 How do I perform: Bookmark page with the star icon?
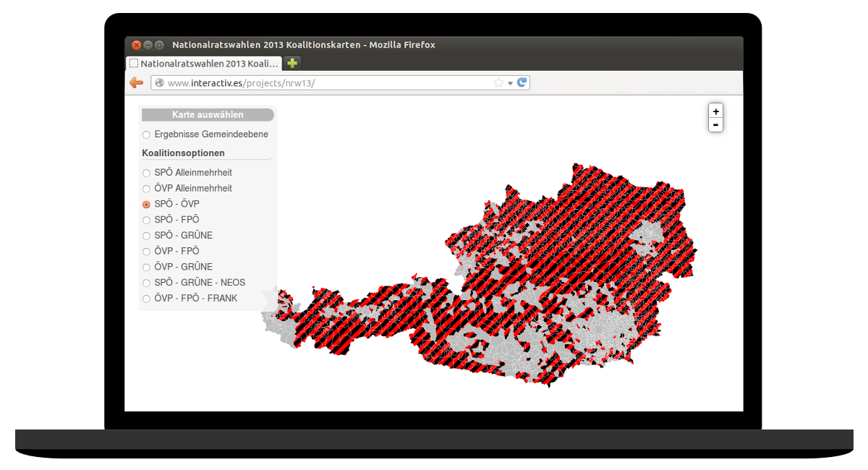498,82
